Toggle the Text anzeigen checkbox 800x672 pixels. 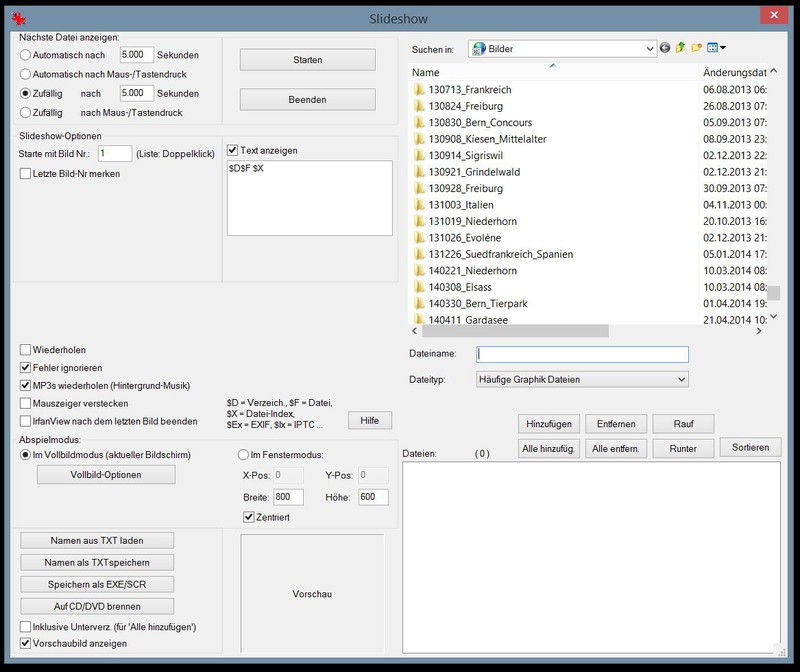pos(234,150)
